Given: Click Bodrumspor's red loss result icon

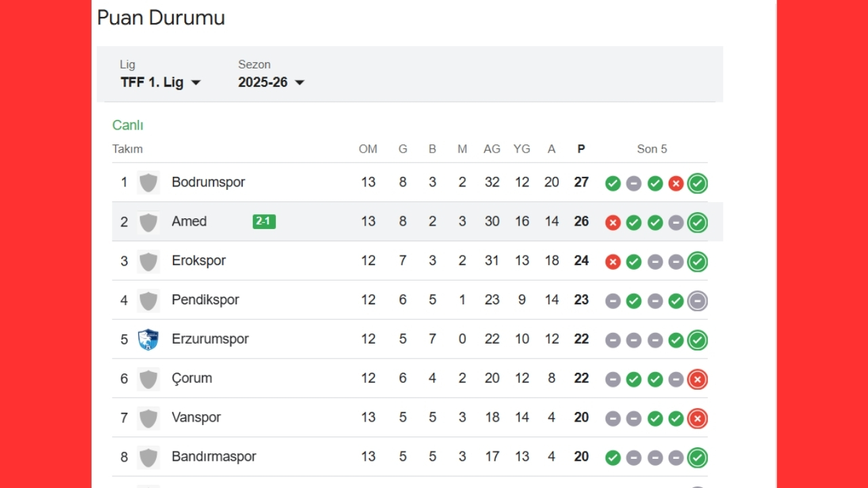Looking at the screenshot, I should [x=676, y=183].
